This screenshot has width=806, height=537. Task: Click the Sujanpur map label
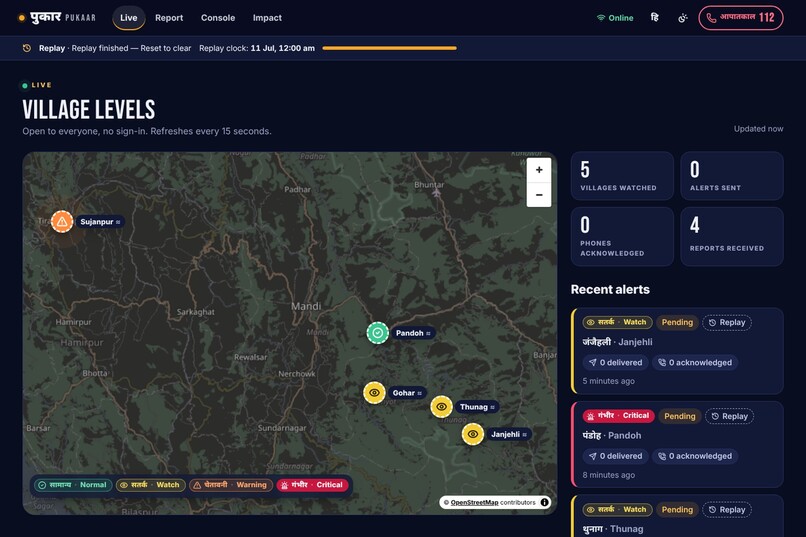click(100, 221)
